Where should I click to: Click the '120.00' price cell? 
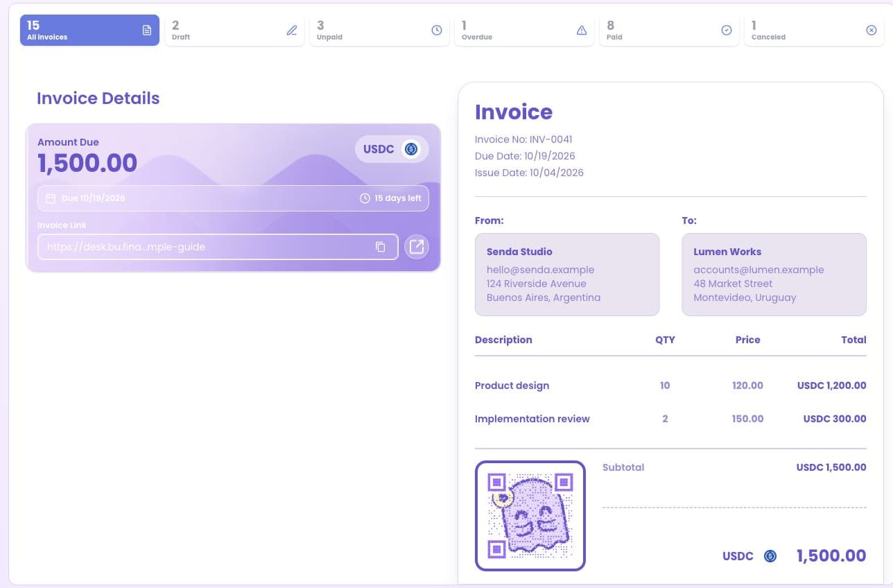(747, 386)
